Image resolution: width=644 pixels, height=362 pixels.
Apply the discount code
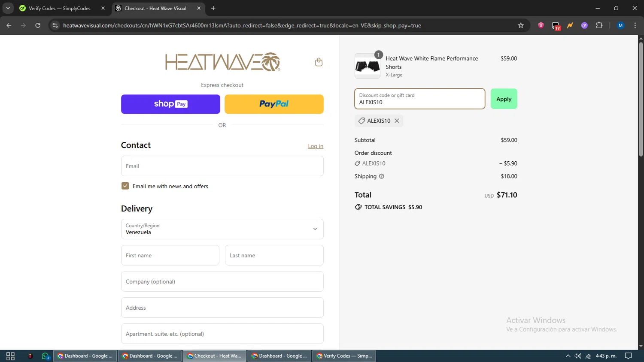(504, 99)
